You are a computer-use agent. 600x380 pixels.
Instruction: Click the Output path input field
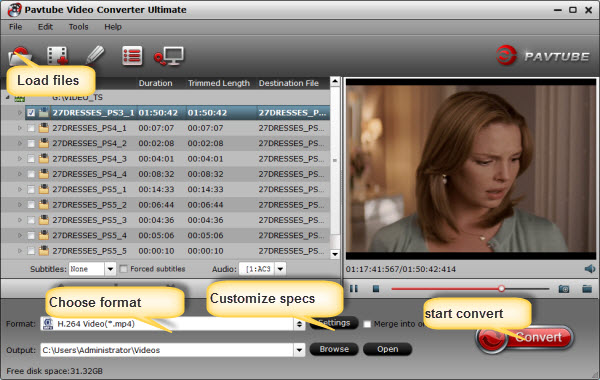pos(167,350)
